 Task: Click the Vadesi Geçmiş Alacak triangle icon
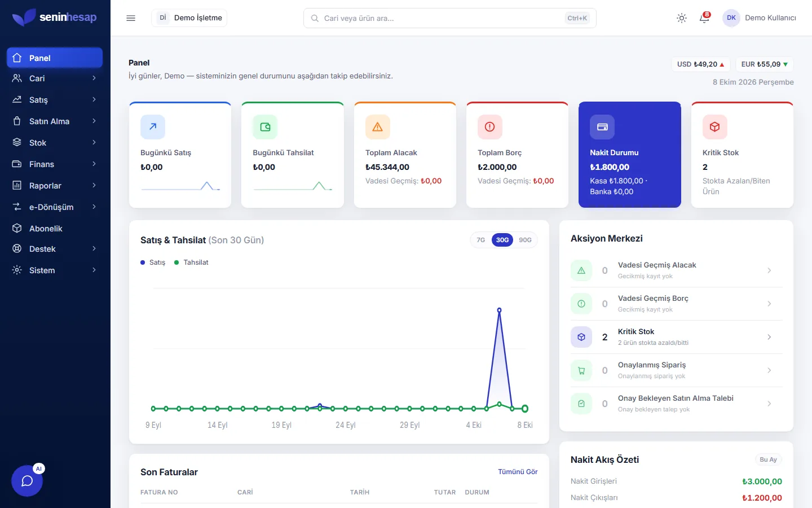pyautogui.click(x=581, y=270)
